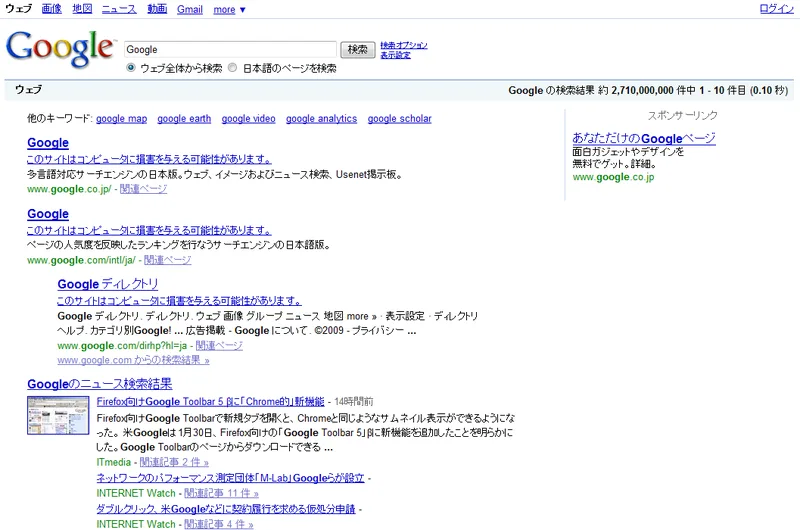This screenshot has height=530, width=800.
Task: Click the Google logo
Action: click(60, 49)
